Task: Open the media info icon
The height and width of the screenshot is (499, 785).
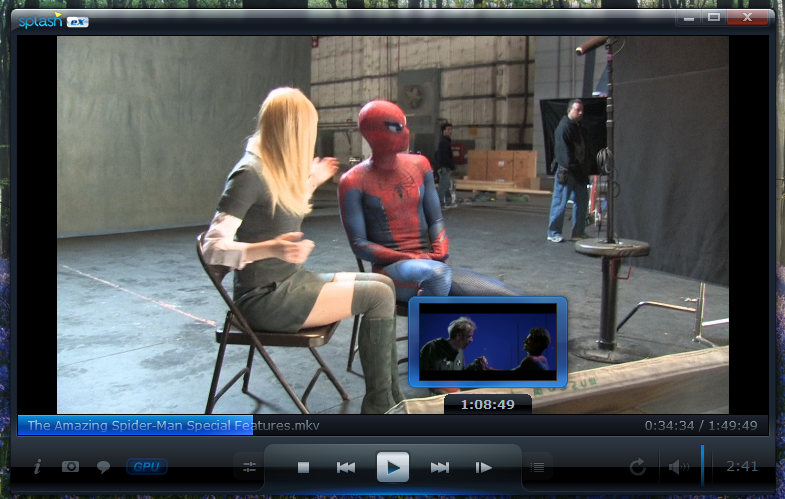Action: tap(37, 467)
